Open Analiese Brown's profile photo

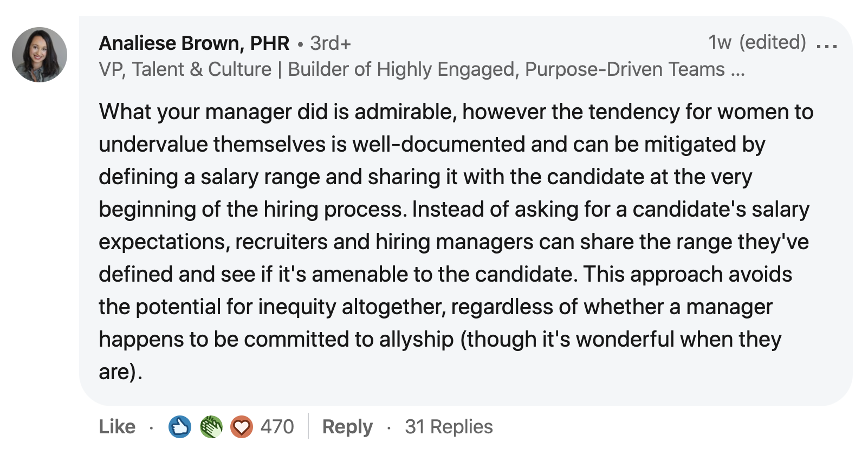pos(40,55)
